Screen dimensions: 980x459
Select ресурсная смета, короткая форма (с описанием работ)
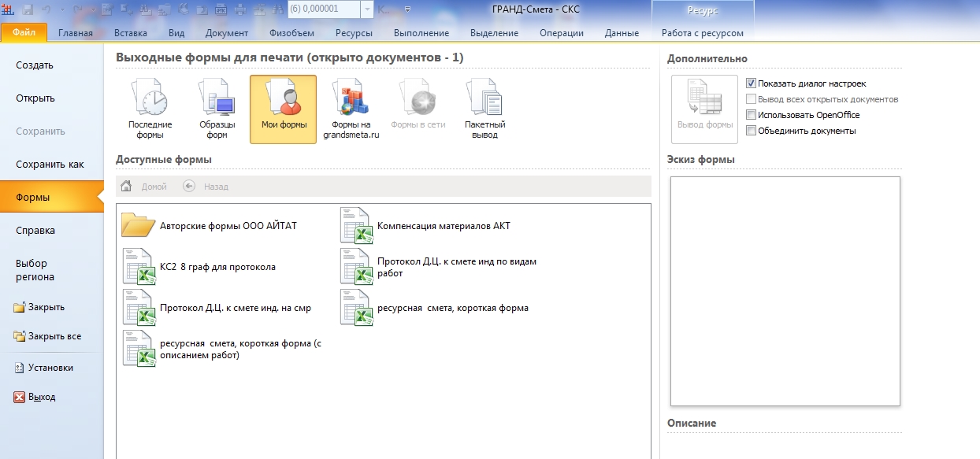(223, 349)
